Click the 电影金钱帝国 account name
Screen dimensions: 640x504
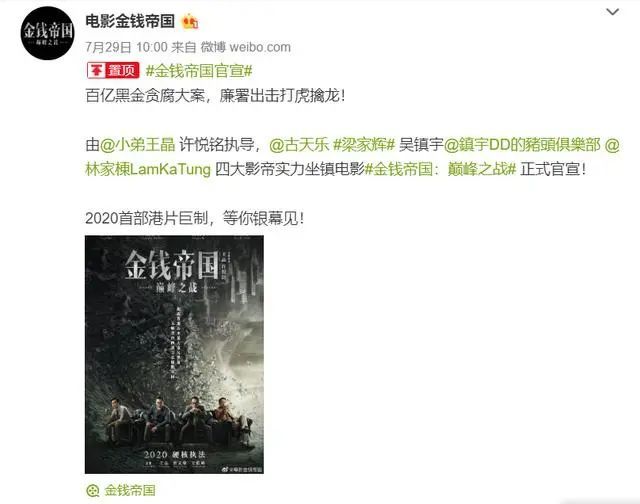130,21
